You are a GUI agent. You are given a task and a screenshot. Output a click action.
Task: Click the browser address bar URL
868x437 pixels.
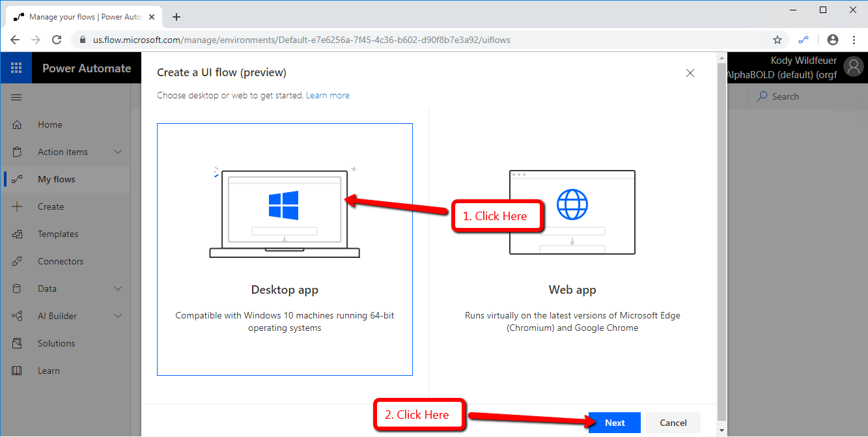301,40
